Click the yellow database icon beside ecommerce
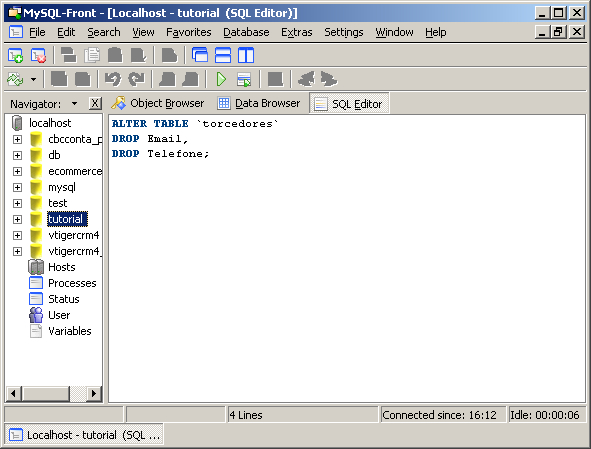The image size is (591, 449). click(36, 171)
